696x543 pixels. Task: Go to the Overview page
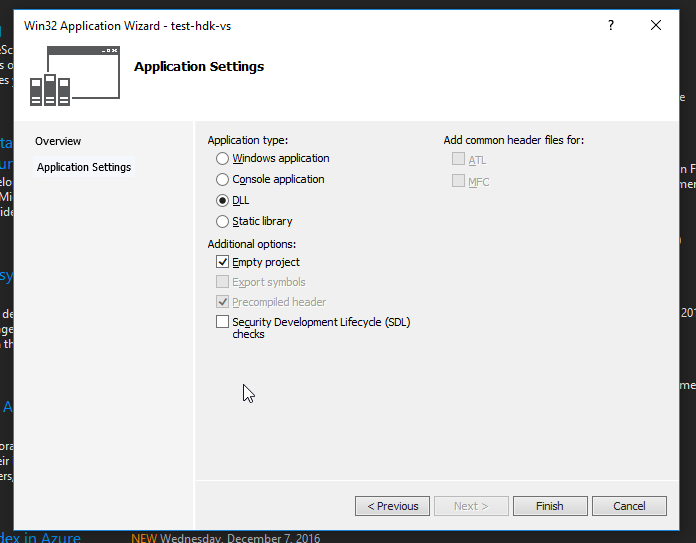58,141
